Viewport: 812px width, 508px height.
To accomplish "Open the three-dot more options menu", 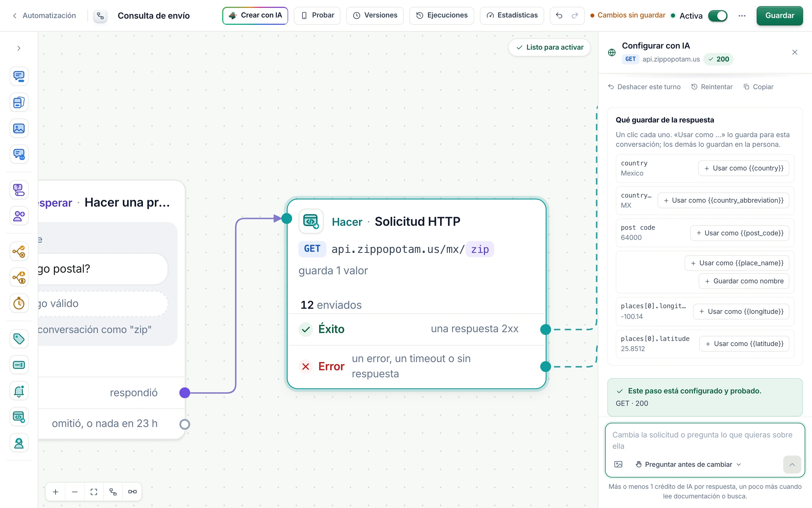I will pyautogui.click(x=742, y=16).
